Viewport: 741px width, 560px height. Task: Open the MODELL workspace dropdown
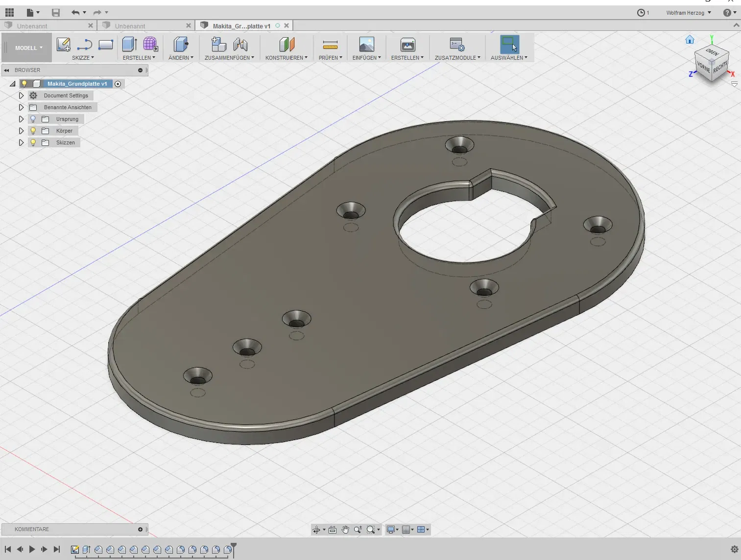28,48
